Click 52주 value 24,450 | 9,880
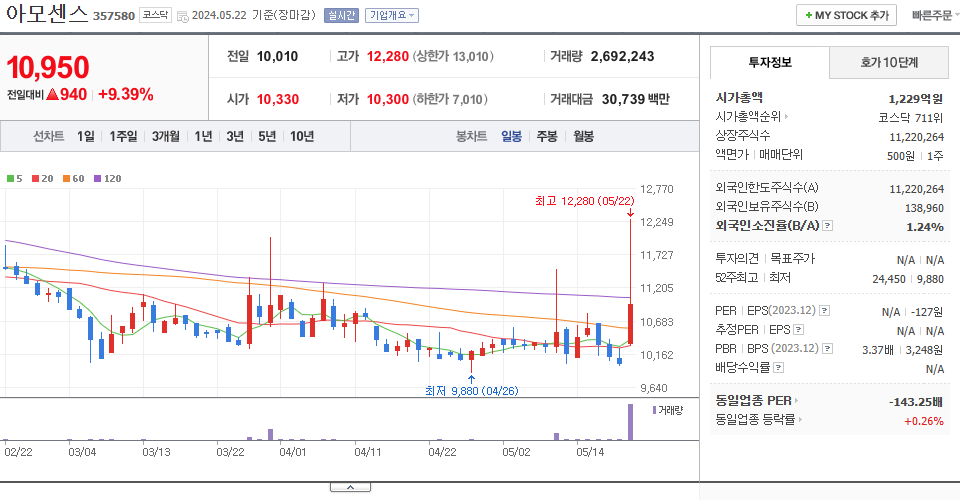Screen dimensions: 960x500 tap(908, 279)
